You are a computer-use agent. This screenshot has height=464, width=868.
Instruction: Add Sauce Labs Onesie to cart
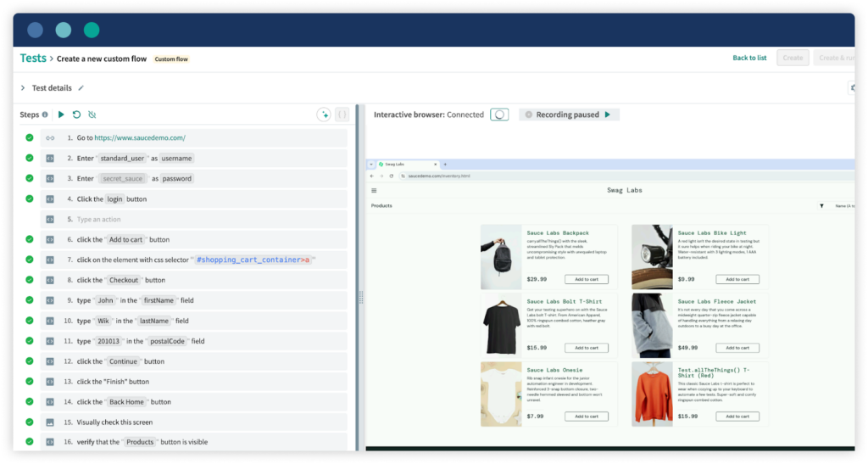(587, 416)
